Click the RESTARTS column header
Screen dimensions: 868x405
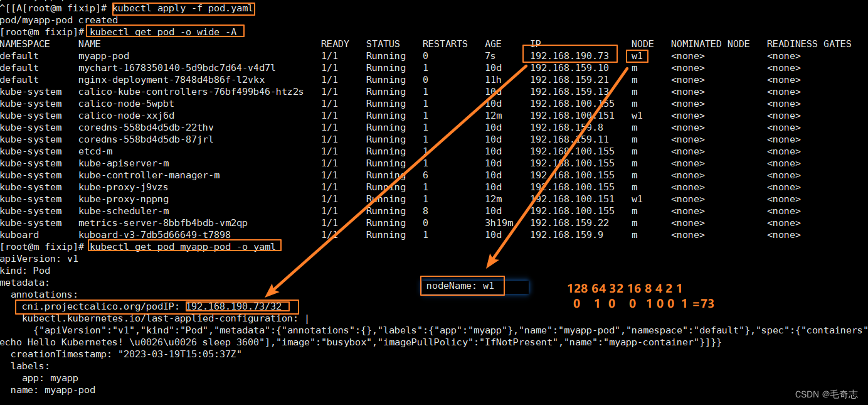tap(445, 44)
